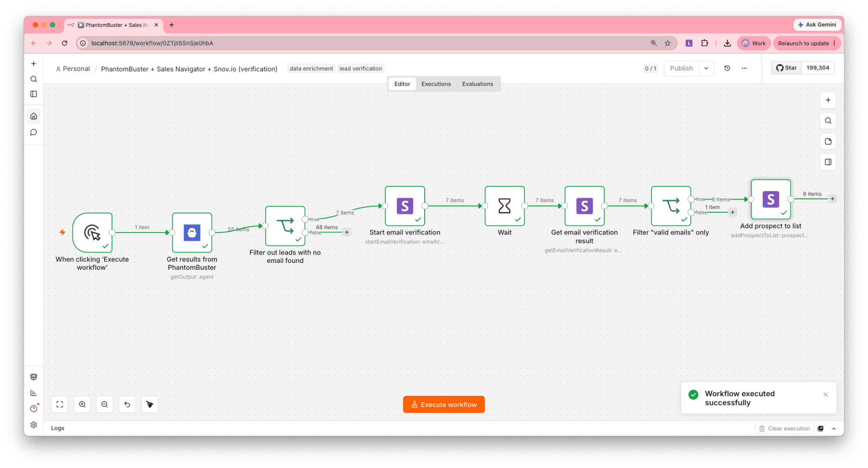Click the workflow name title
Image resolution: width=868 pixels, height=468 pixels.
[189, 69]
